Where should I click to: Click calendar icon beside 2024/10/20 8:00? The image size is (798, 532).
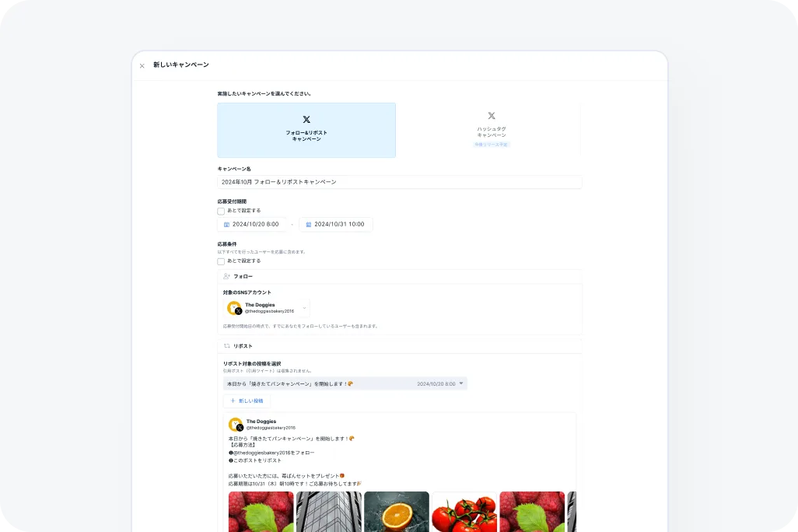click(x=226, y=225)
